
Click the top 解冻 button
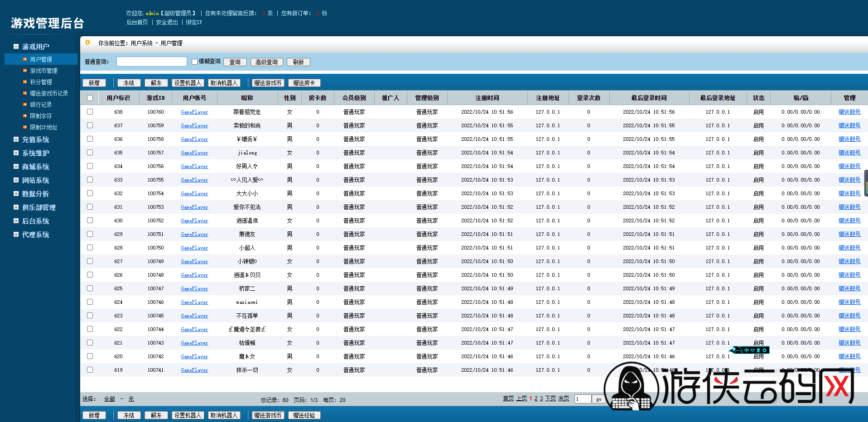pos(156,83)
